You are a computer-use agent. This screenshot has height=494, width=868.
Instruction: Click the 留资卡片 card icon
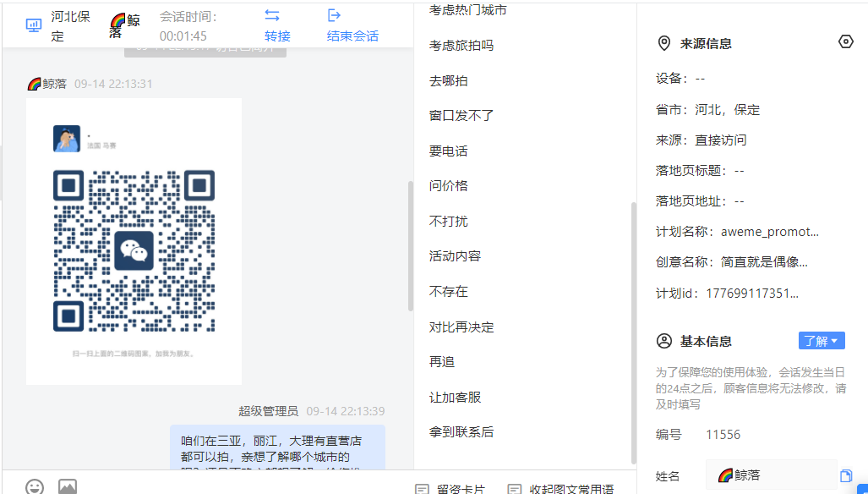point(422,490)
